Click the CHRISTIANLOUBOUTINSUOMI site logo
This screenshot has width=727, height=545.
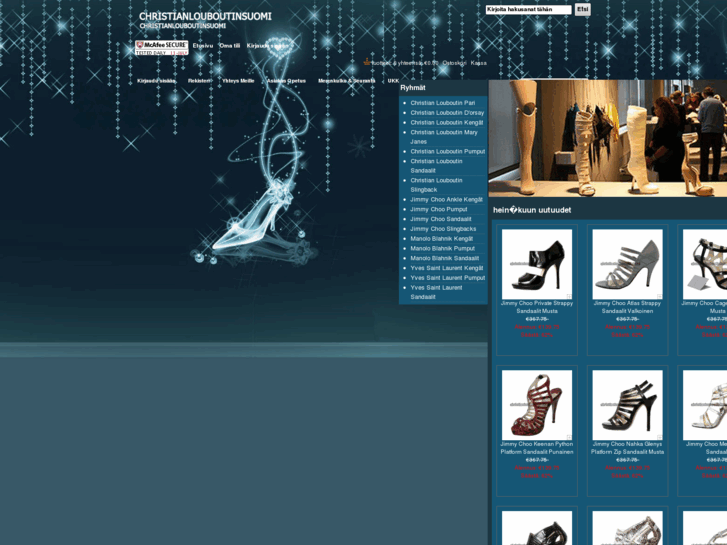(205, 20)
